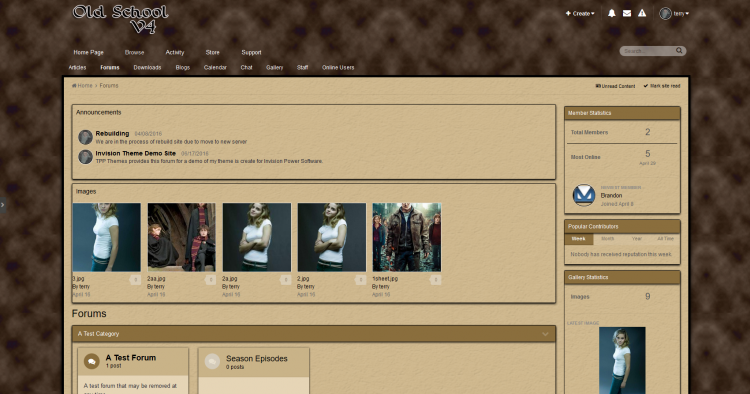Click Mark site read
750x394 pixels.
coord(662,86)
